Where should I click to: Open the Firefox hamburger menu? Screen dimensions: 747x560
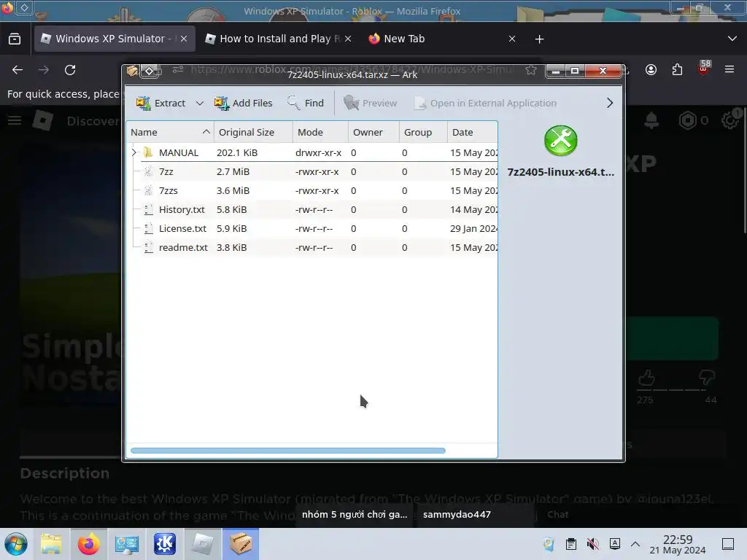coord(729,69)
